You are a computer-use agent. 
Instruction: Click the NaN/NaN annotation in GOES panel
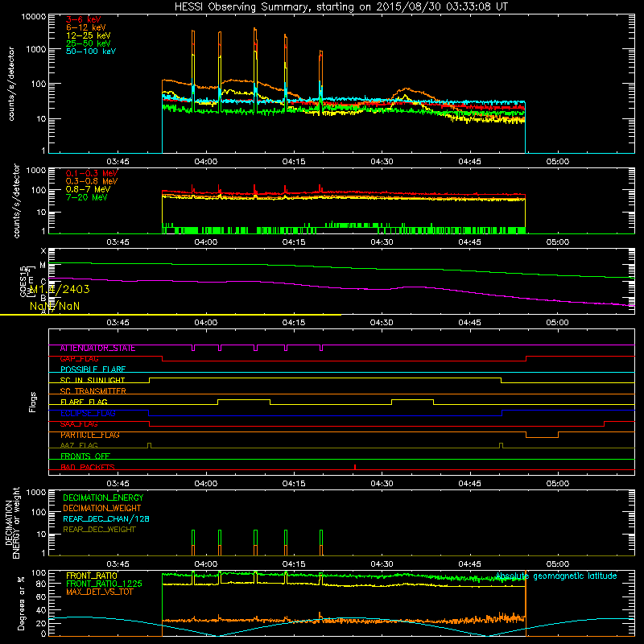tap(55, 306)
